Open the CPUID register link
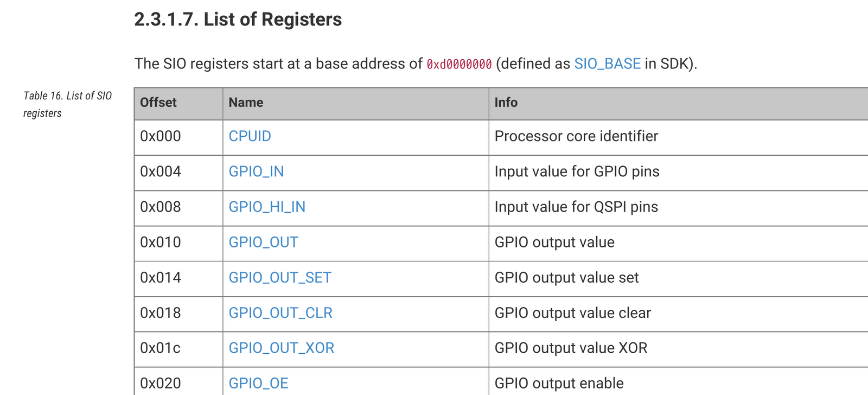Viewport: 868px width, 395px height. (250, 136)
